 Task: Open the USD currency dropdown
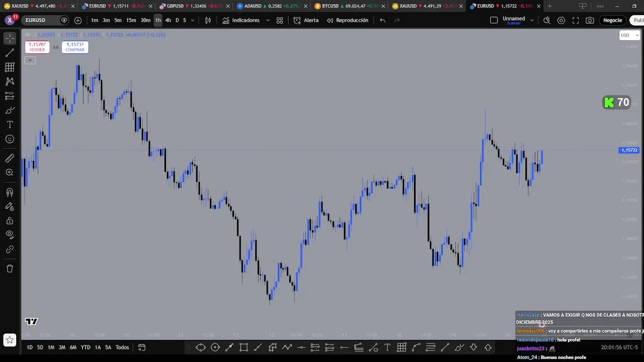pos(629,35)
